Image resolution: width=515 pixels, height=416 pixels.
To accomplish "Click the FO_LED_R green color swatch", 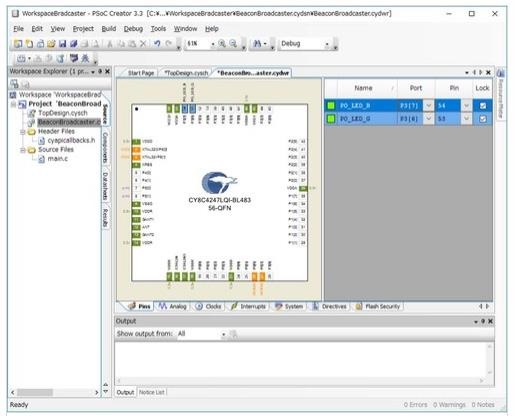I will click(331, 106).
